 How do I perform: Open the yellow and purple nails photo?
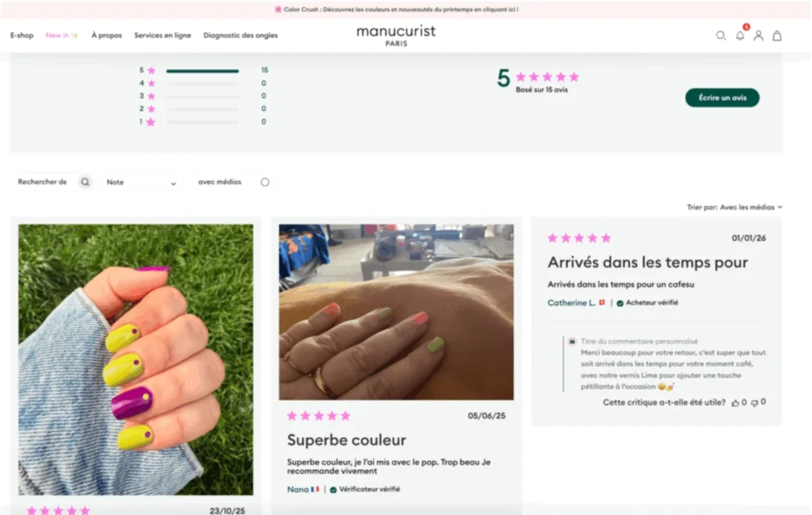136,359
